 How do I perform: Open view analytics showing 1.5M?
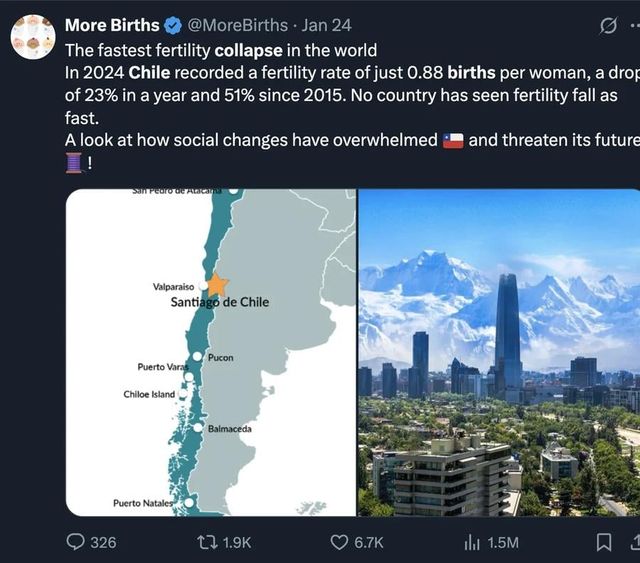(471, 542)
